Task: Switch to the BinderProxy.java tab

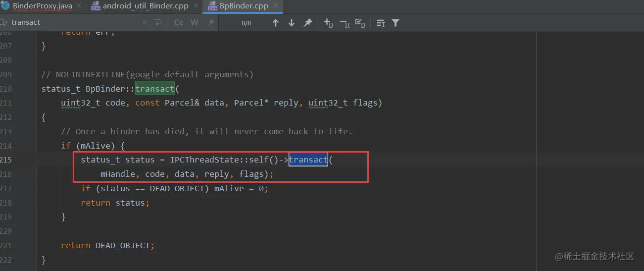Action: (x=42, y=6)
